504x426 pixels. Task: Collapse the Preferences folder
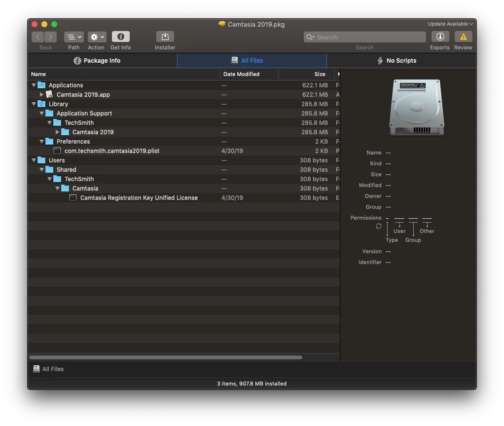tap(41, 141)
